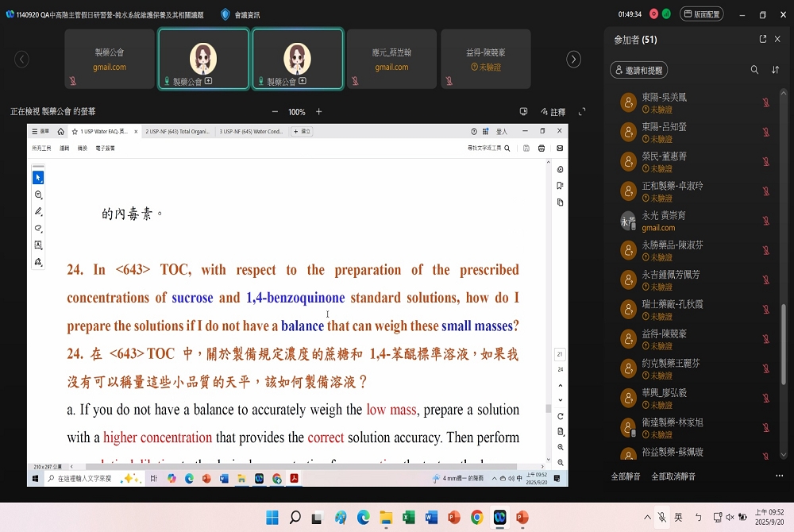Pop out the participants panel

click(x=763, y=39)
